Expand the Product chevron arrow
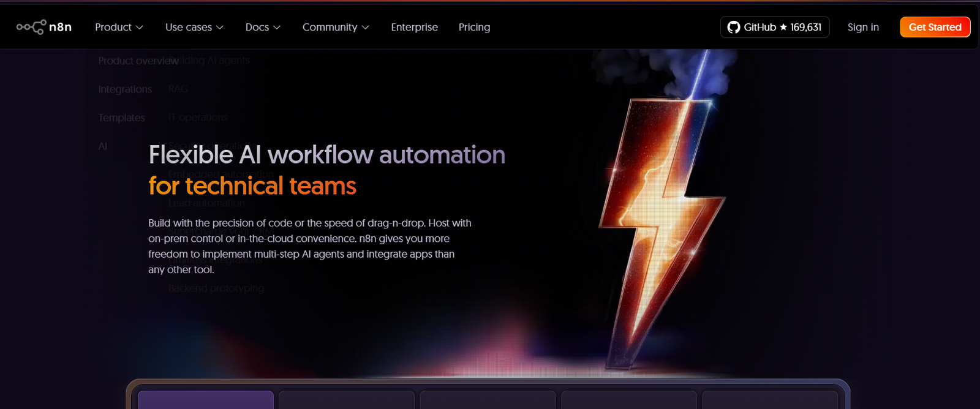Screen dimensions: 980x409 140,28
